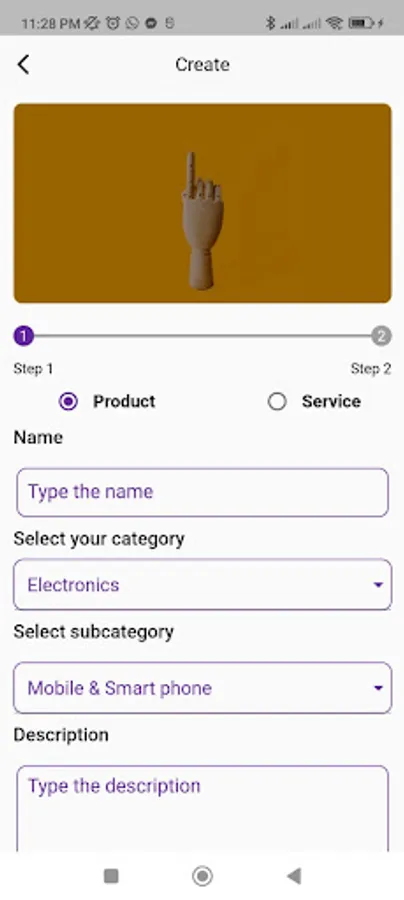Jump to step 1 circle
The height and width of the screenshot is (900, 404).
[x=24, y=336]
